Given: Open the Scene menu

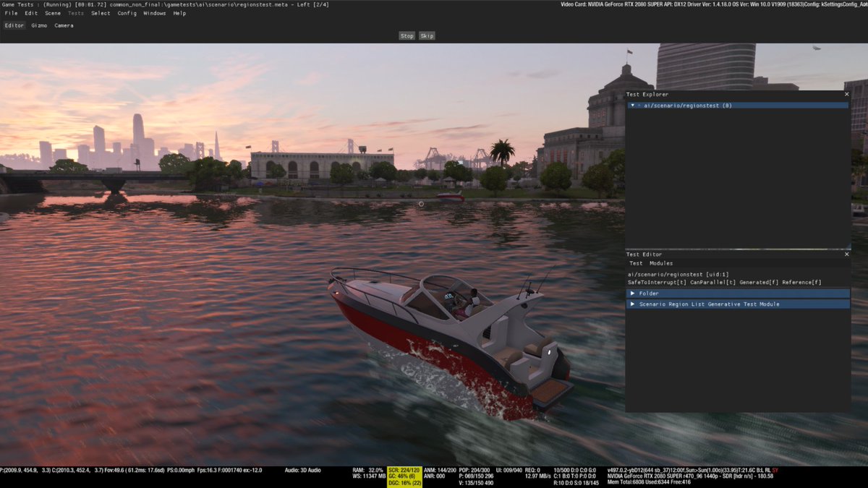Looking at the screenshot, I should (x=53, y=13).
